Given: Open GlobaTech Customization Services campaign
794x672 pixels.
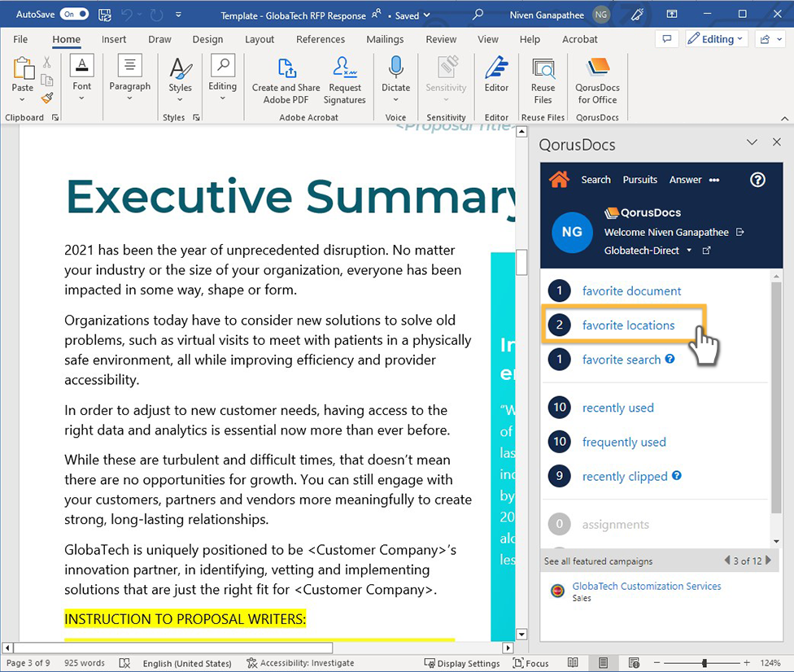Looking at the screenshot, I should tap(646, 586).
